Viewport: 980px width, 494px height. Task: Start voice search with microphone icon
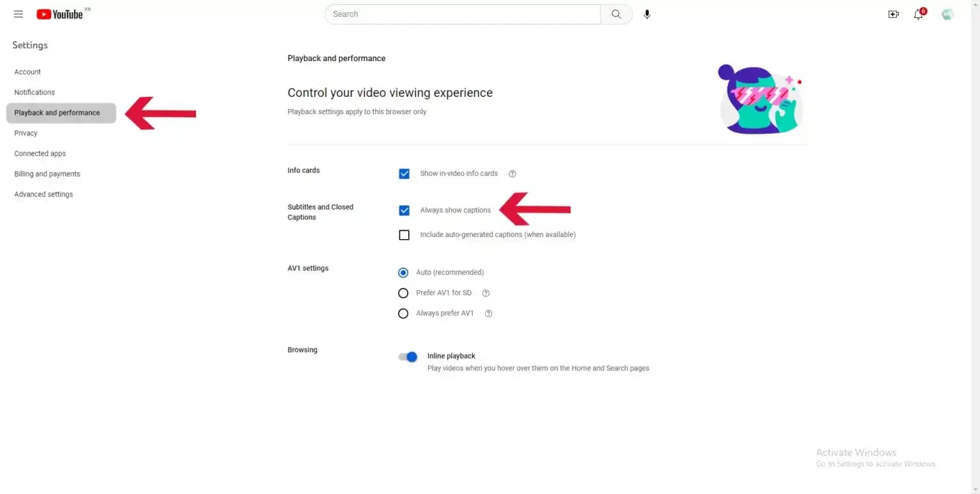pyautogui.click(x=647, y=14)
